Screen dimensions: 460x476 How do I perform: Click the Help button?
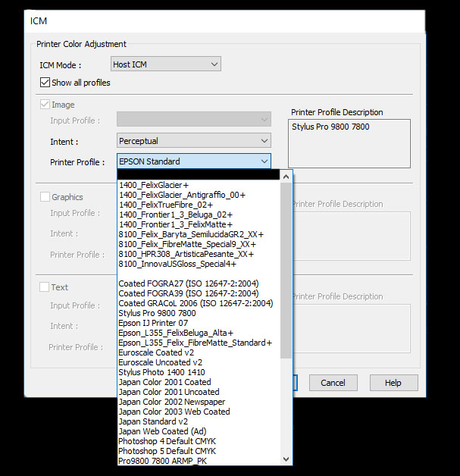coord(394,383)
